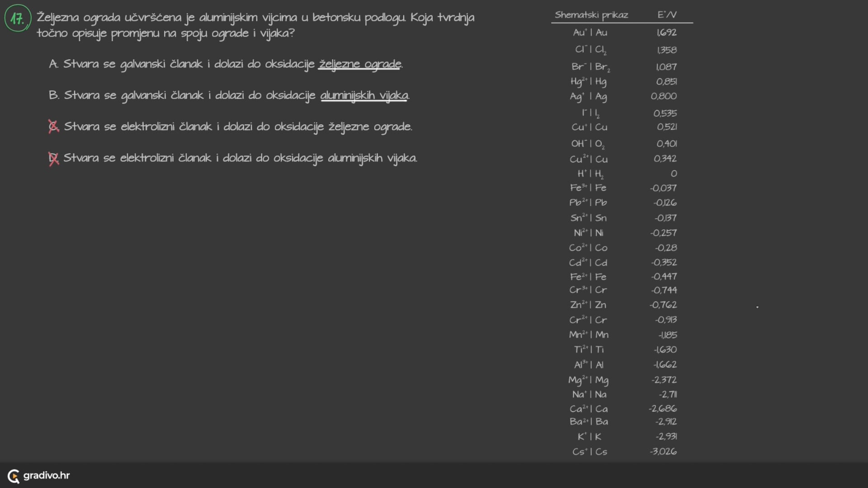Click the E°/V column header
Viewport: 868px width, 488px height.
pyautogui.click(x=667, y=15)
